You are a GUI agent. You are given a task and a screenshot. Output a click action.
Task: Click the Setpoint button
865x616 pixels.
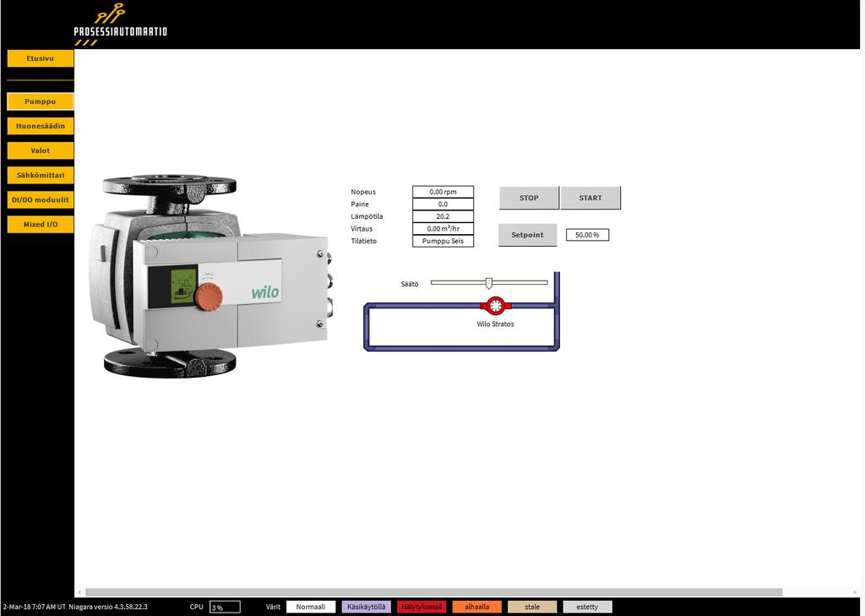(527, 235)
